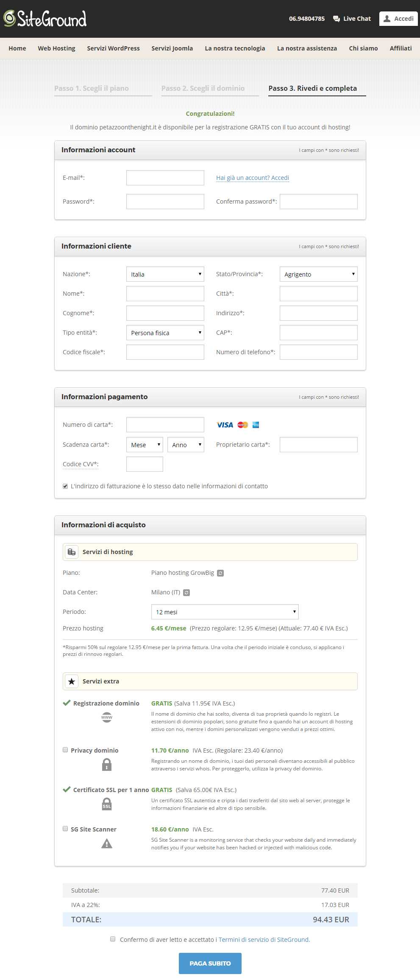Click the Visa card icon
This screenshot has width=420, height=980.
click(225, 425)
